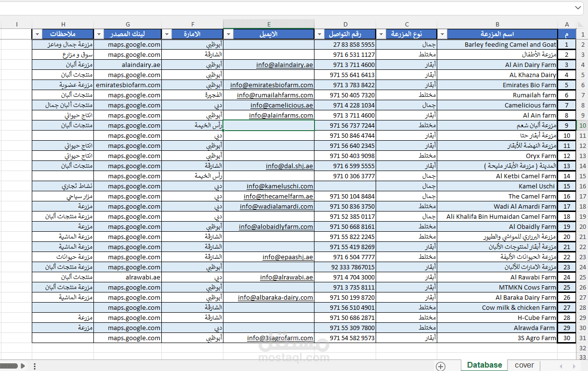Select phone number 971 56 737 7244
Viewport: 588px width, 371px height.
pos(345,125)
